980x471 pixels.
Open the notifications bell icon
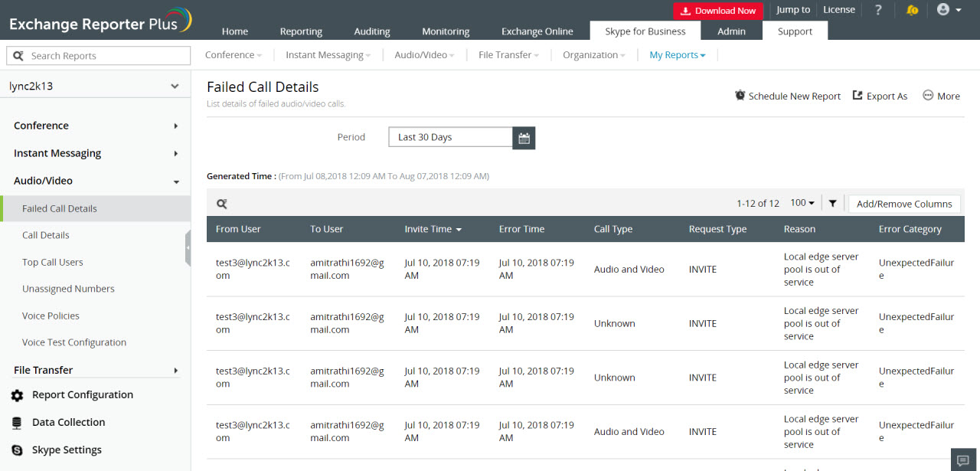coord(912,10)
